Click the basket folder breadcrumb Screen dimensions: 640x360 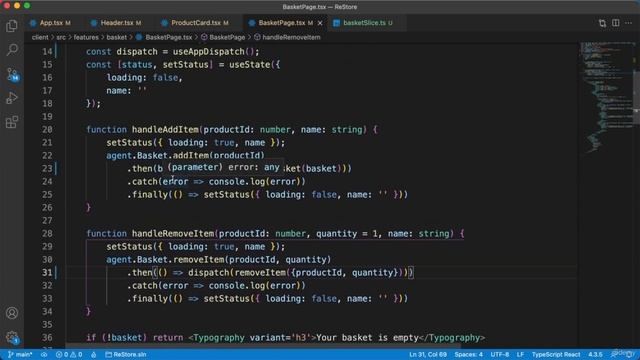click(x=117, y=37)
